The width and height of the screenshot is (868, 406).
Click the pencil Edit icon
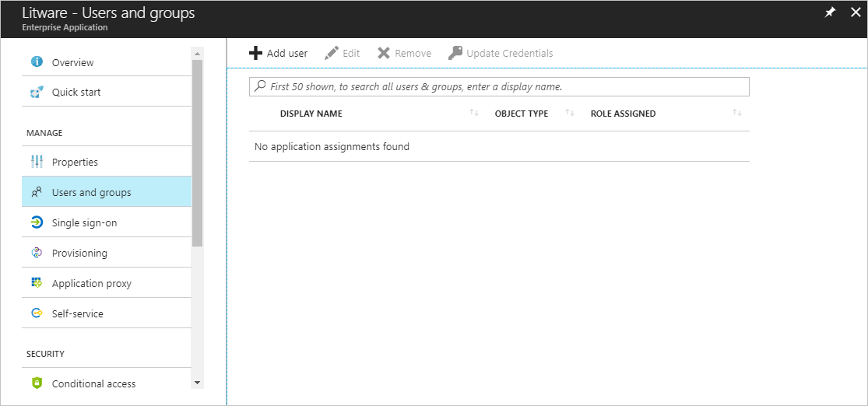click(x=331, y=53)
